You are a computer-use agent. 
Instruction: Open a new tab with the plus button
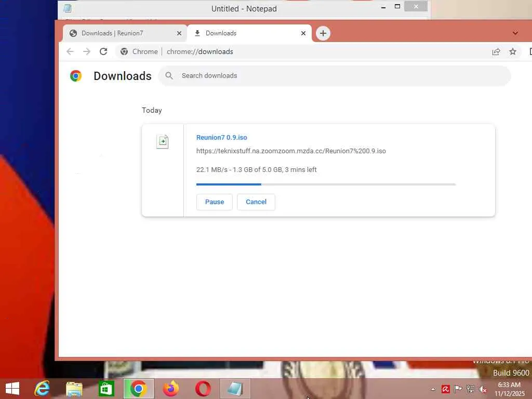point(323,33)
